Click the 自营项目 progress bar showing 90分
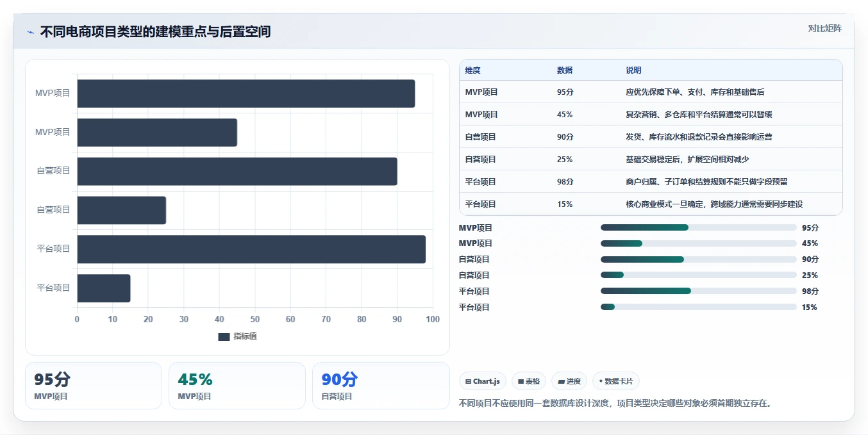The image size is (868, 435). tap(698, 259)
